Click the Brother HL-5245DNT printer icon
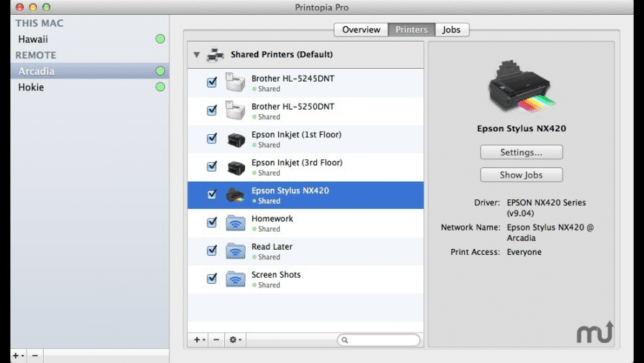 [x=235, y=83]
